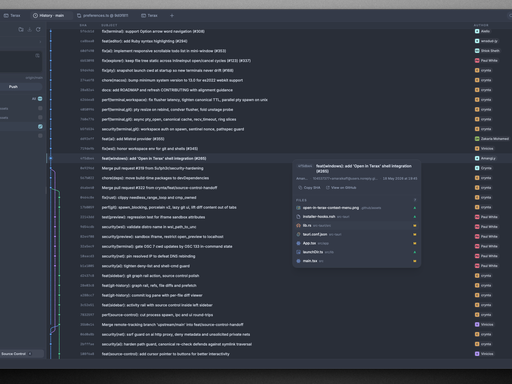The height and width of the screenshot is (384, 512).
Task: Click the AUTHOR column header
Action: [x=481, y=25]
